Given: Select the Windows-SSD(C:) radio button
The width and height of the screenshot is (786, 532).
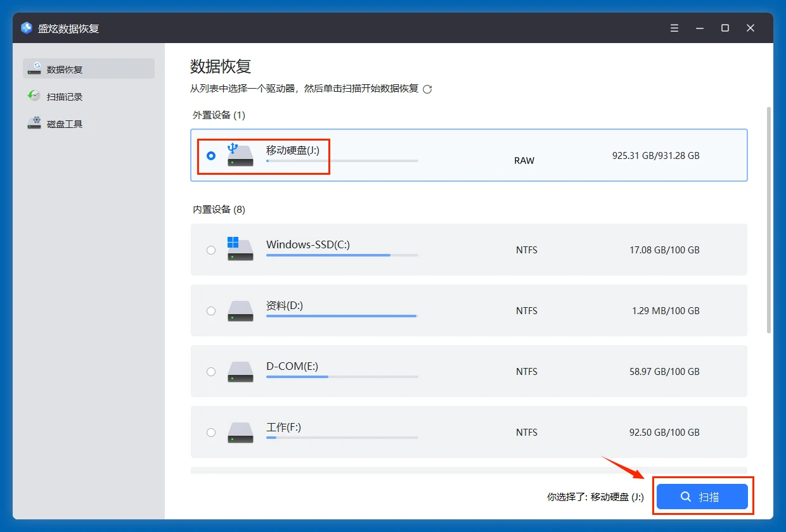Looking at the screenshot, I should tap(211, 250).
